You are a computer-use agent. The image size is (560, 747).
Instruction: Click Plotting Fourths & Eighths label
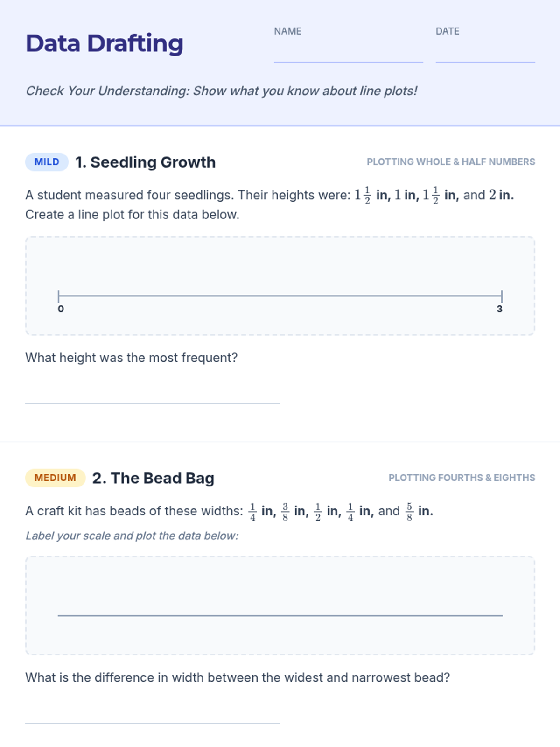point(462,478)
